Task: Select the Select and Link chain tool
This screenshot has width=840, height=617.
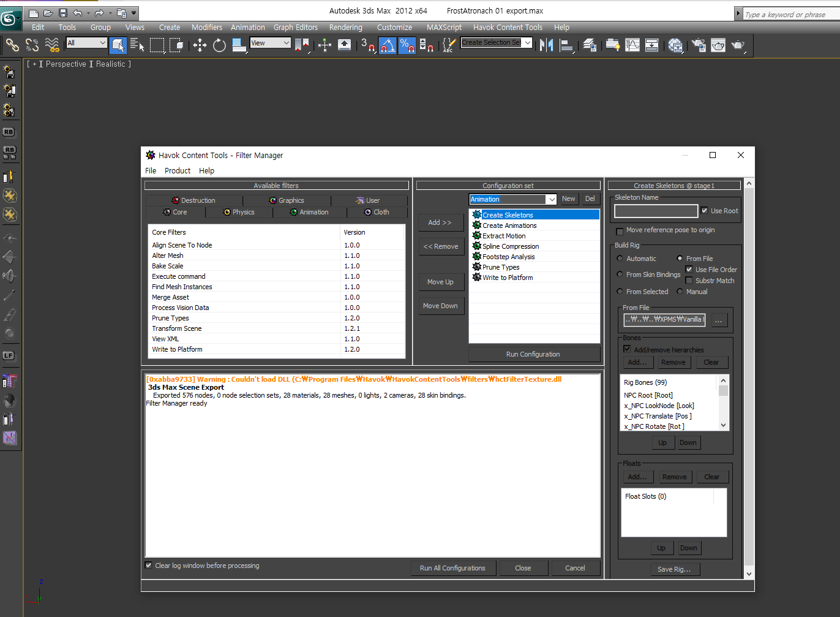Action: pos(12,45)
